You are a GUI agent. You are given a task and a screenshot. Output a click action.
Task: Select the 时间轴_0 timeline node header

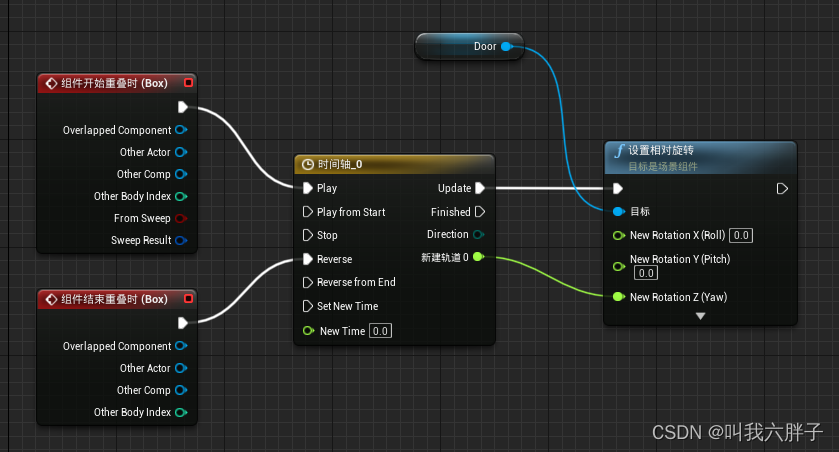394,164
